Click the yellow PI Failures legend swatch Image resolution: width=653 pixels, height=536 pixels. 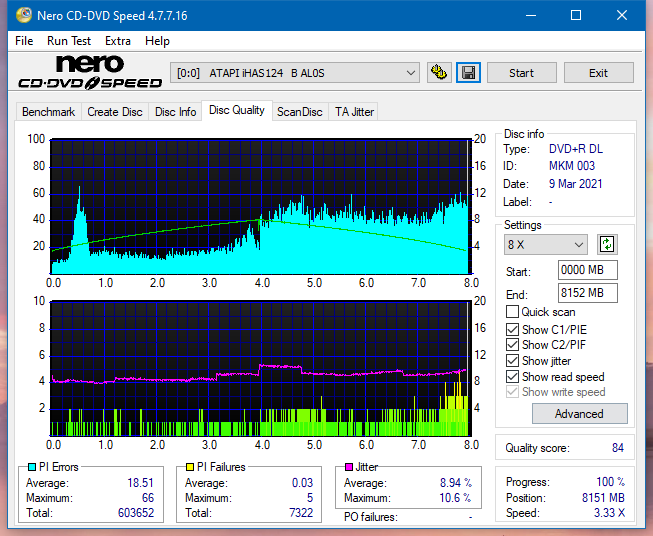190,467
